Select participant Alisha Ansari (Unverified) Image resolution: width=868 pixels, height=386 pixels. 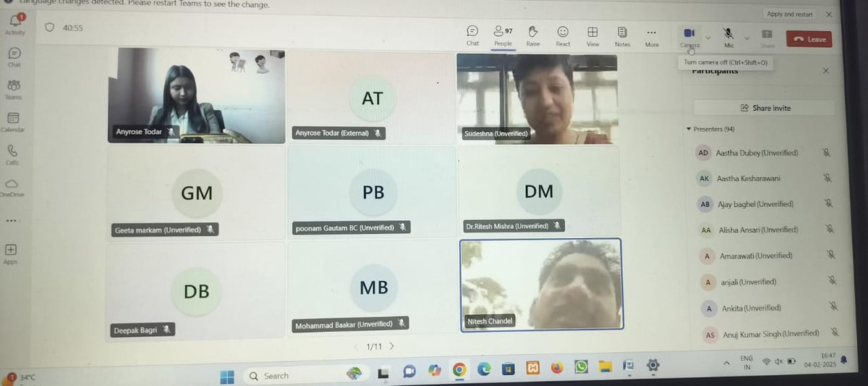[764, 230]
